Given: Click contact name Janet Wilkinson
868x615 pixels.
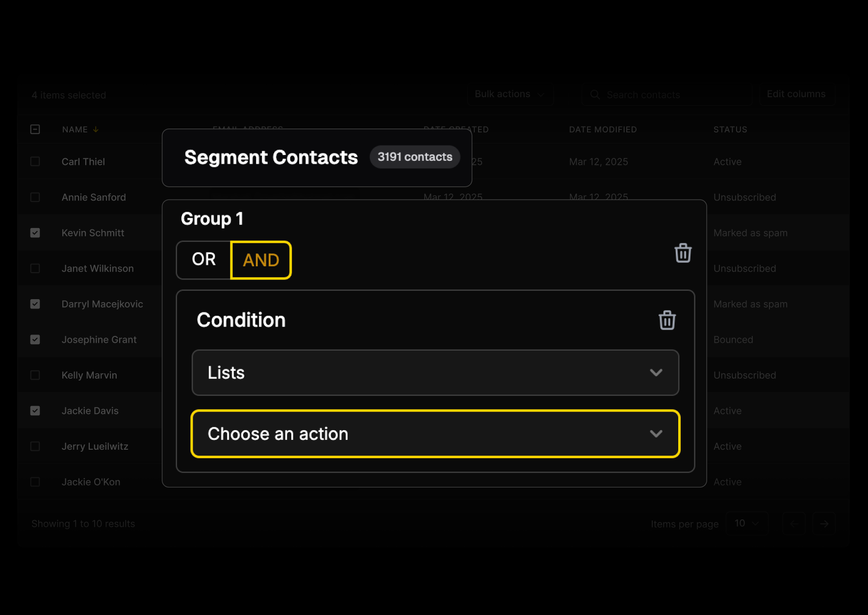Looking at the screenshot, I should pyautogui.click(x=98, y=268).
